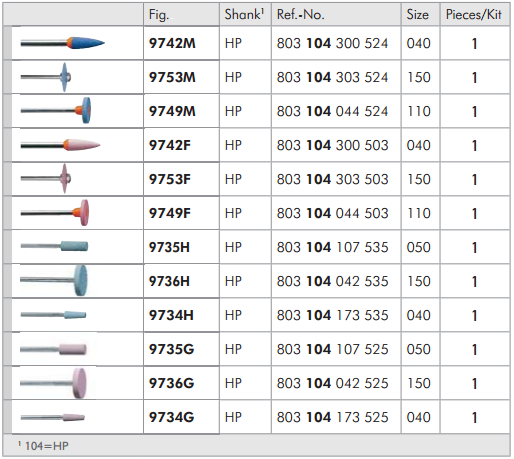
Task: Click the Shank column header
Action: 244,14
